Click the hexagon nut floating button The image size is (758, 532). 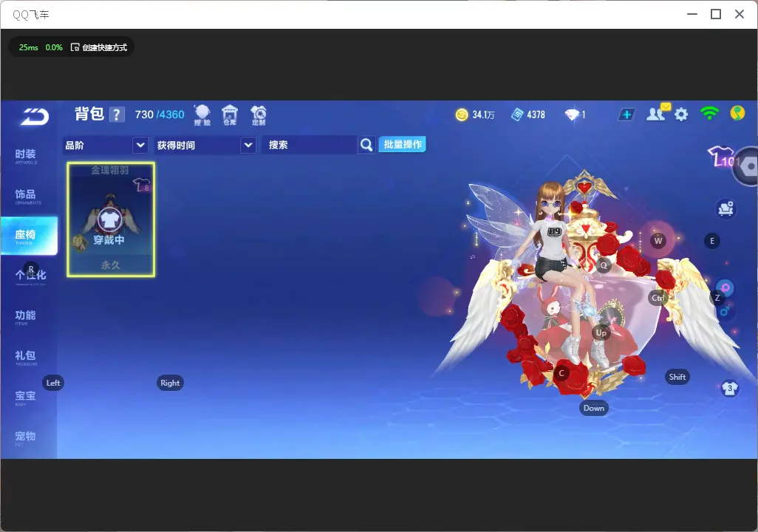[748, 166]
